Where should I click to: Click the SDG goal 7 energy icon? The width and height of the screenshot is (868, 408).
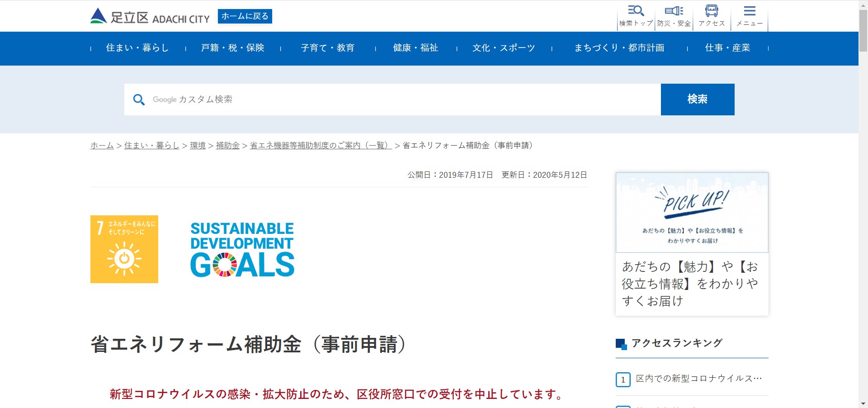coord(124,249)
